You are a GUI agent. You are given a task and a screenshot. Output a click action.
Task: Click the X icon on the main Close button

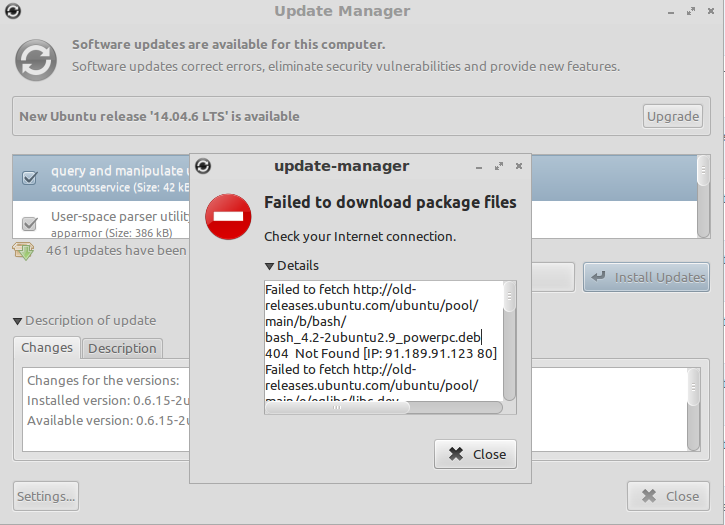coord(649,496)
